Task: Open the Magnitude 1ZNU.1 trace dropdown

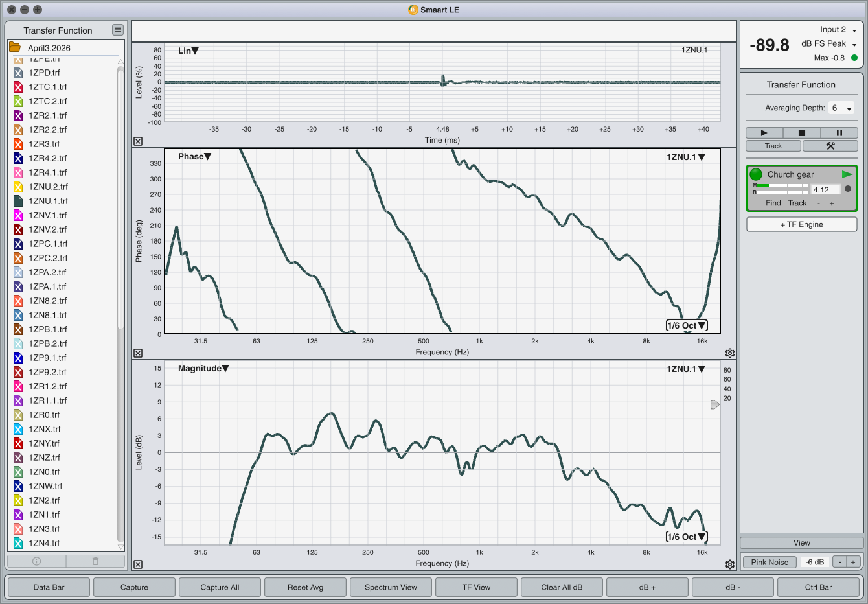Action: [686, 369]
